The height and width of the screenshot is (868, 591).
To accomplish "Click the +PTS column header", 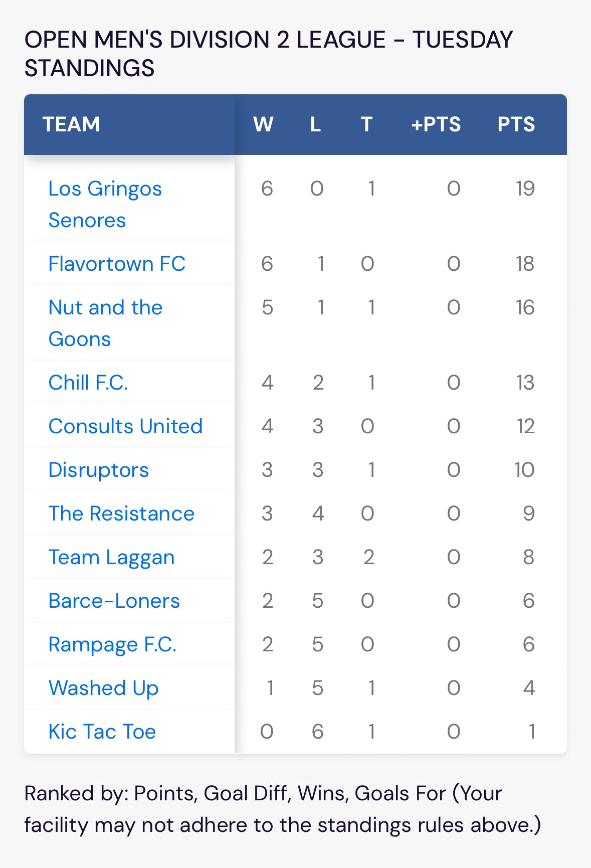I will pos(436,124).
